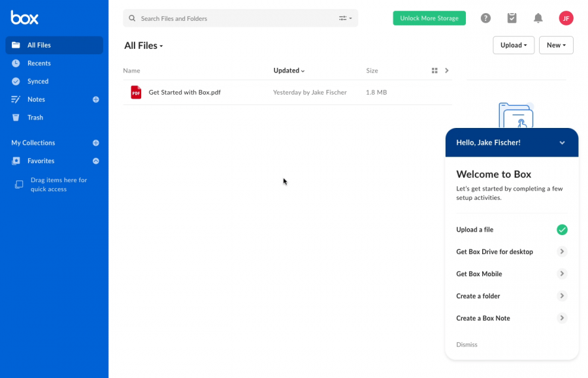This screenshot has height=378, width=588.
Task: Dismiss the Welcome to Box panel
Action: (x=466, y=344)
